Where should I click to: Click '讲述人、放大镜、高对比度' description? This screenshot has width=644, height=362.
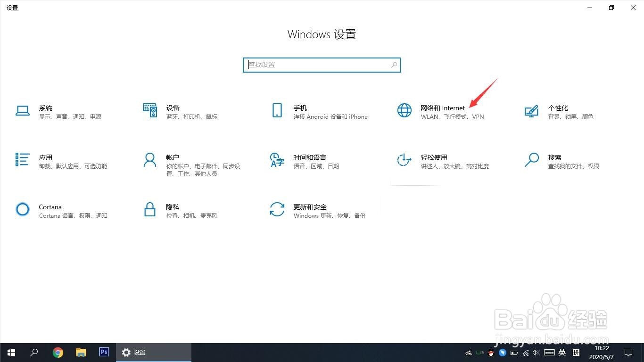[455, 166]
